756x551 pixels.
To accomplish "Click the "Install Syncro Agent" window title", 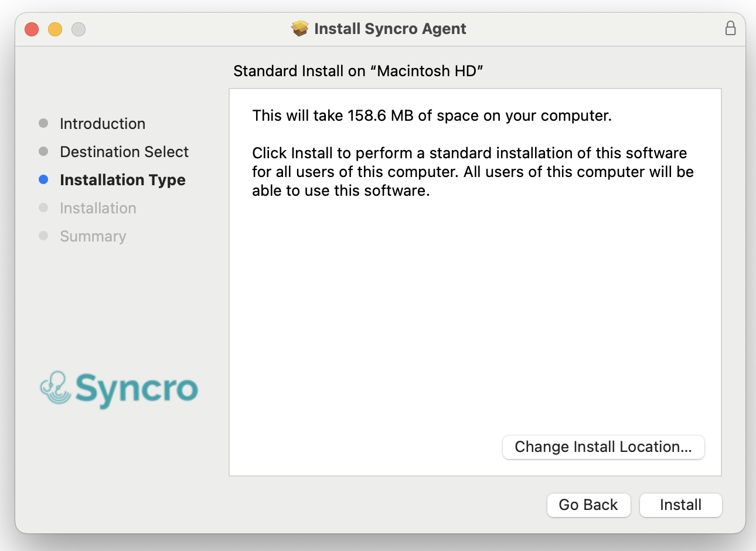I will (390, 29).
